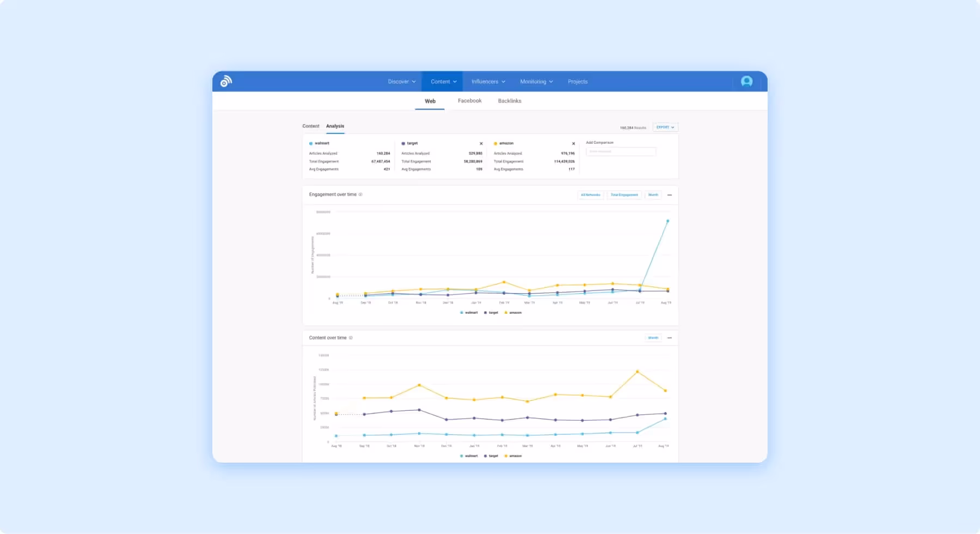This screenshot has height=534, width=980.
Task: Go to the Projects section
Action: 577,81
